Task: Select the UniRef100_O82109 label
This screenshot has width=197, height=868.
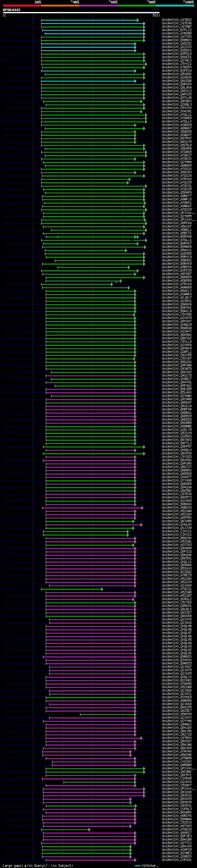Action: click(177, 433)
